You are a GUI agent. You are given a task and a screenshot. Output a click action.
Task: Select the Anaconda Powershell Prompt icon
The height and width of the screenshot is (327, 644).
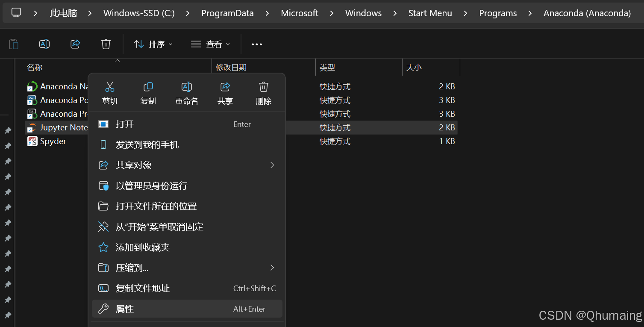(x=32, y=100)
